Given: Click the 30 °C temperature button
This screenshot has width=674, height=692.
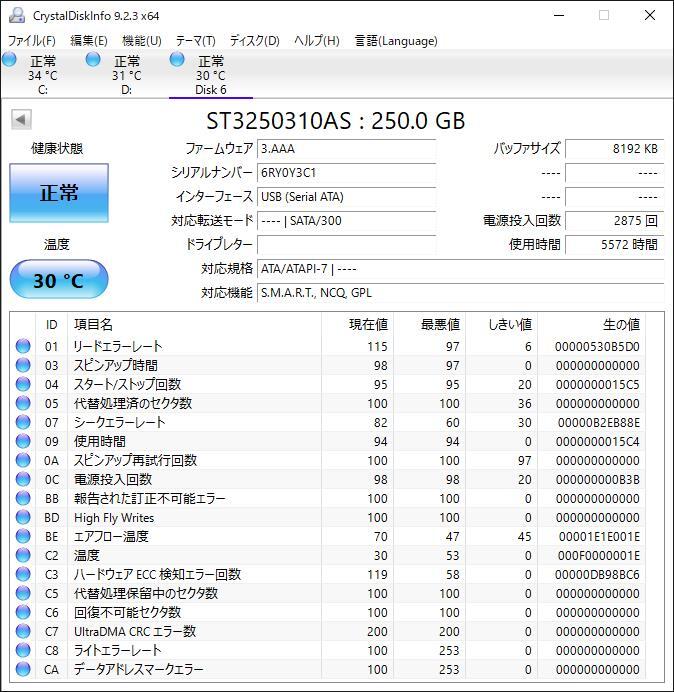Looking at the screenshot, I should tap(59, 280).
